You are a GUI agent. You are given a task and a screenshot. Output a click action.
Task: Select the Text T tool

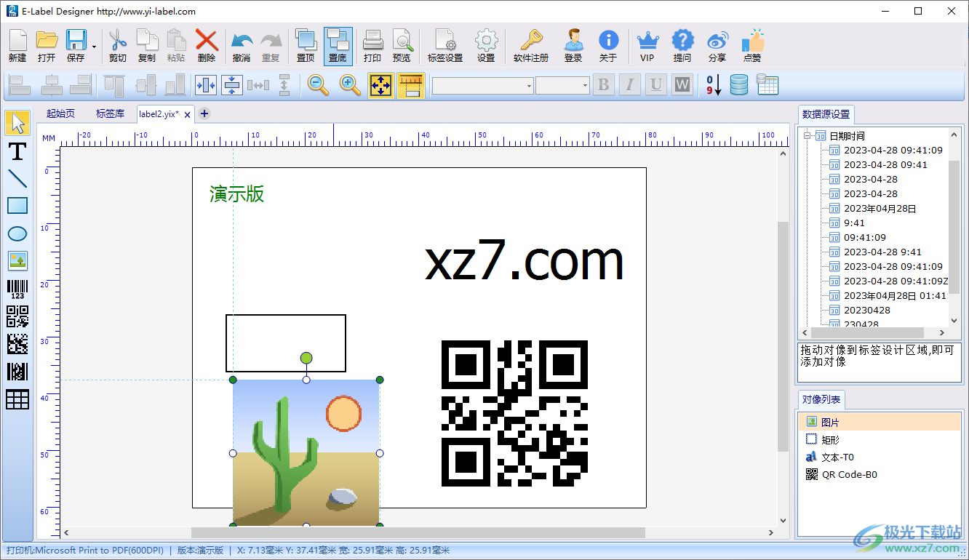[17, 151]
